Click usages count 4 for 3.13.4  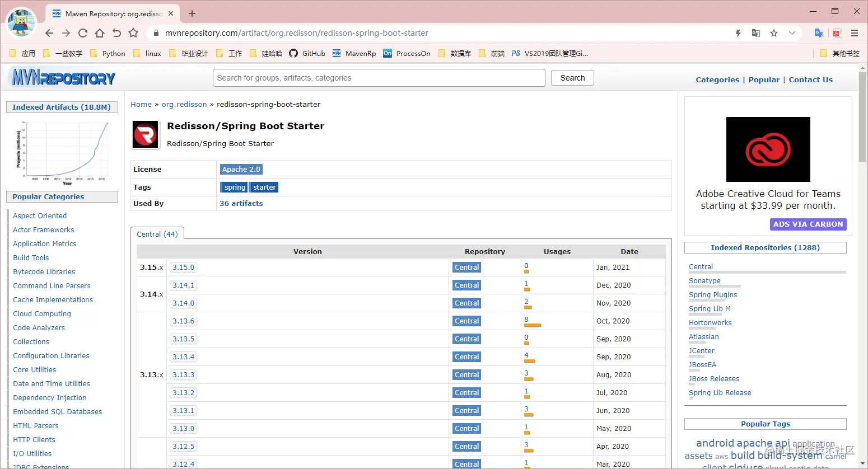click(x=526, y=355)
